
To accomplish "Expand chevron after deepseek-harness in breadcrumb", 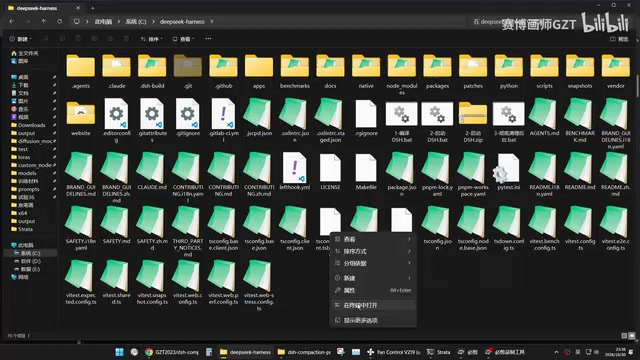I will [212, 22].
